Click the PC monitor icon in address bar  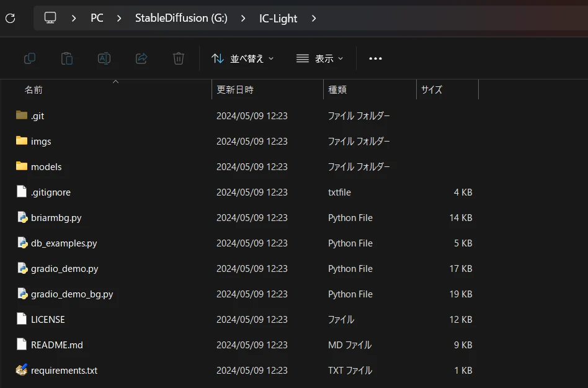(50, 17)
